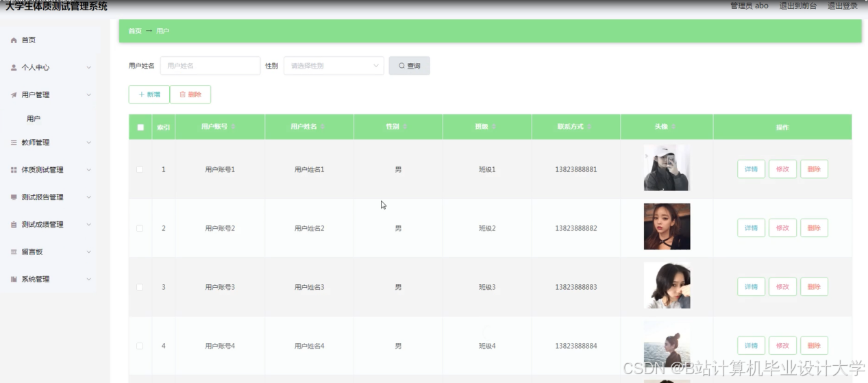Image resolution: width=868 pixels, height=383 pixels.
Task: Click 修改 for 用户账号2
Action: (x=782, y=228)
